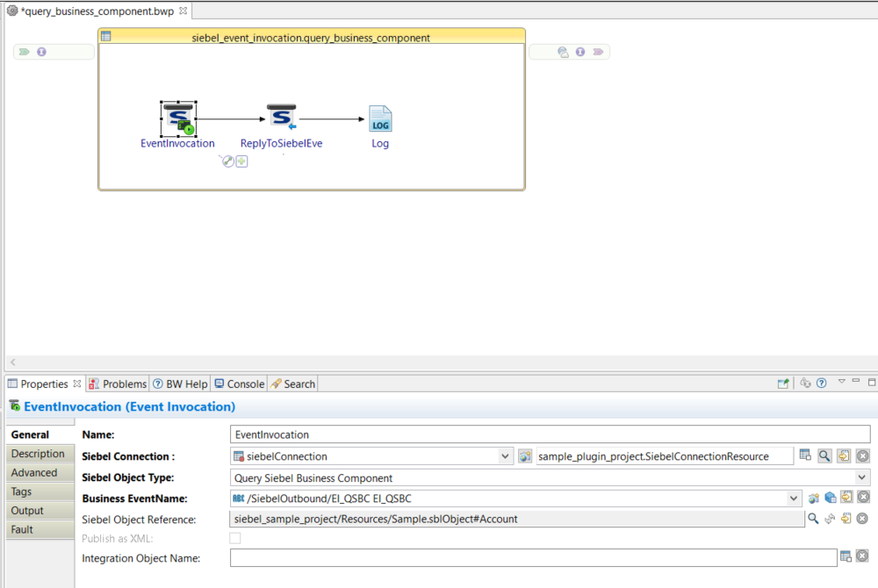Select the Log activity icon

tap(380, 118)
